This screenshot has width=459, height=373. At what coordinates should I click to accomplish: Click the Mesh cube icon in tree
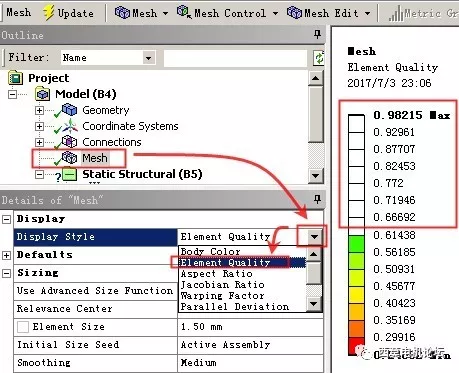coord(69,158)
